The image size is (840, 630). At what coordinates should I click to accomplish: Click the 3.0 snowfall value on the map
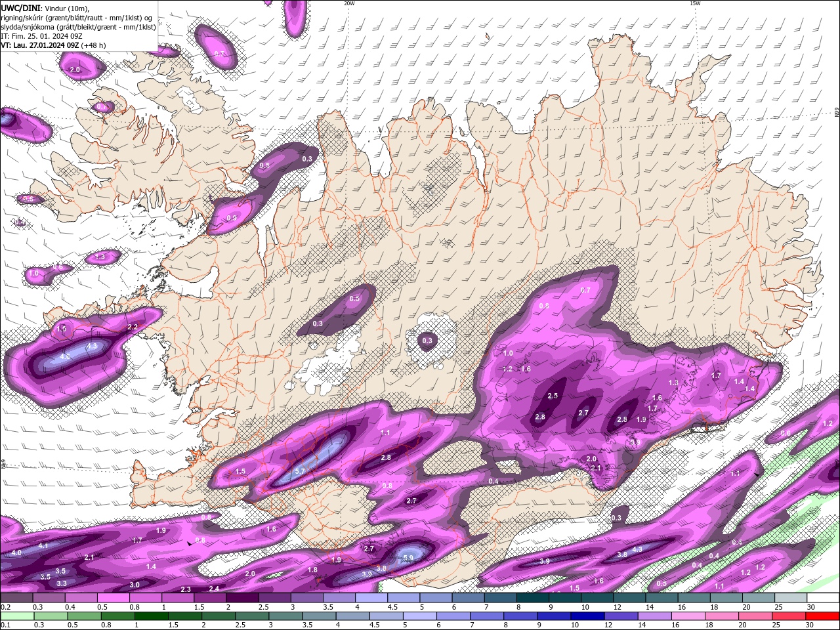click(x=134, y=585)
